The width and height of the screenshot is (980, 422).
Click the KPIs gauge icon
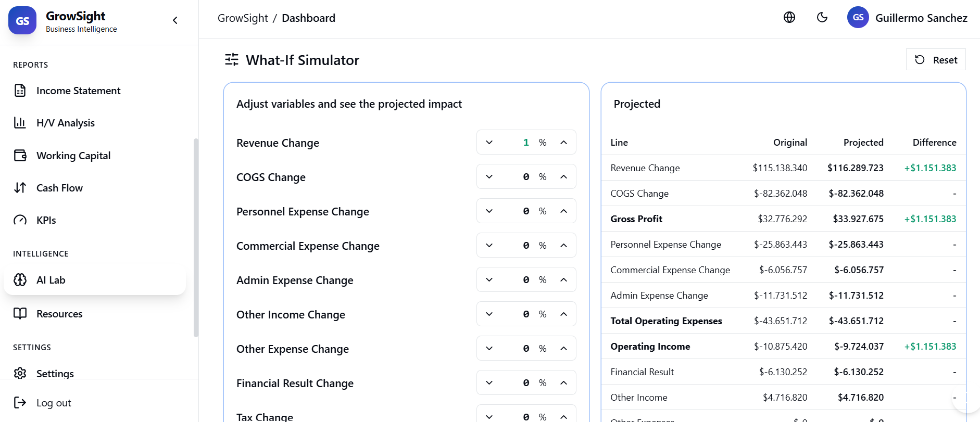[20, 220]
